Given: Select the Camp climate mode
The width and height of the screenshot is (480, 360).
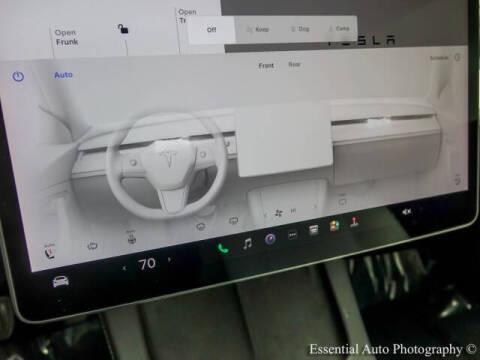Looking at the screenshot, I should point(339,29).
